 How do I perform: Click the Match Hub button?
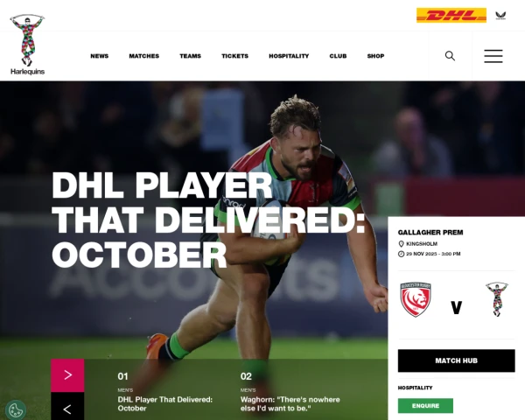click(x=456, y=360)
